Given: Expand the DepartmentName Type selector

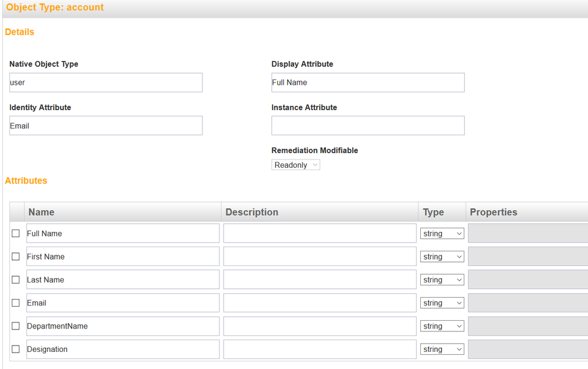Looking at the screenshot, I should point(442,326).
